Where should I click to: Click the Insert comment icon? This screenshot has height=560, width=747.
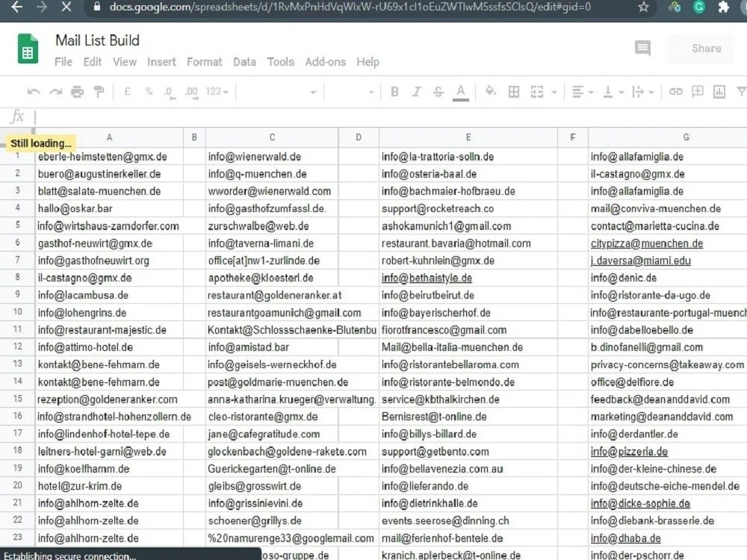(x=696, y=91)
